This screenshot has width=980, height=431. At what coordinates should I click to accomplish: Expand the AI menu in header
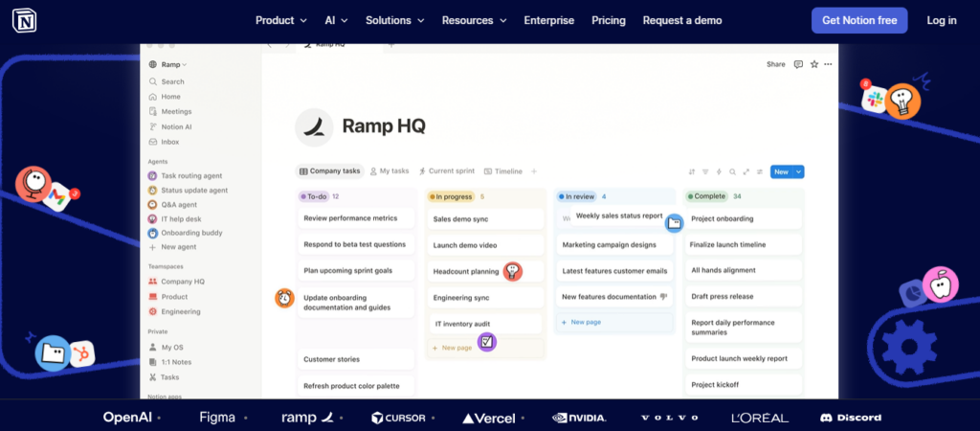(x=336, y=20)
